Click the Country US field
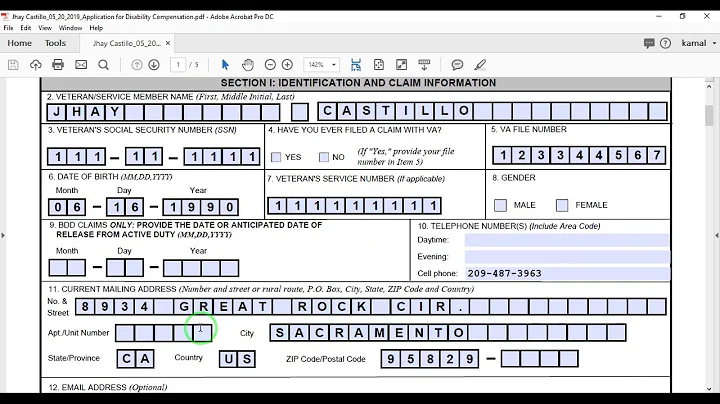Image resolution: width=720 pixels, height=404 pixels. 237,359
